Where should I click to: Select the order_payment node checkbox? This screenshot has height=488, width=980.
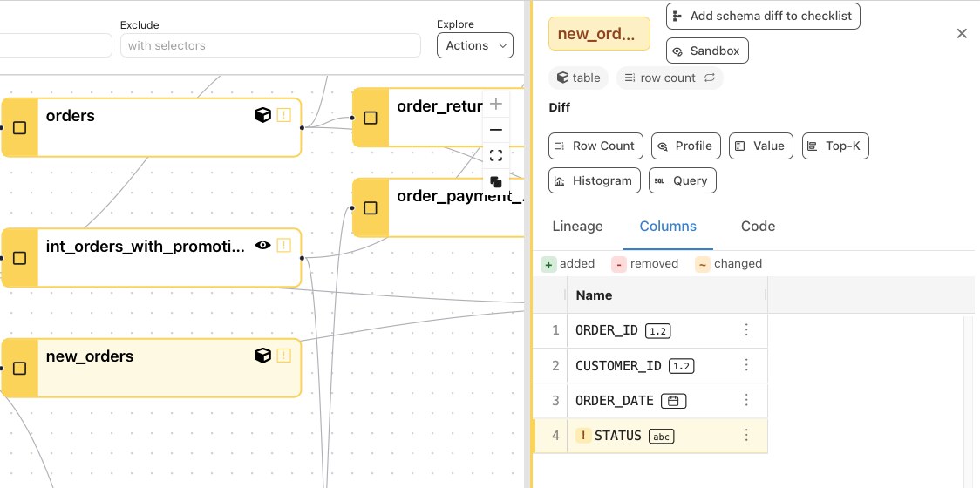pyautogui.click(x=371, y=207)
